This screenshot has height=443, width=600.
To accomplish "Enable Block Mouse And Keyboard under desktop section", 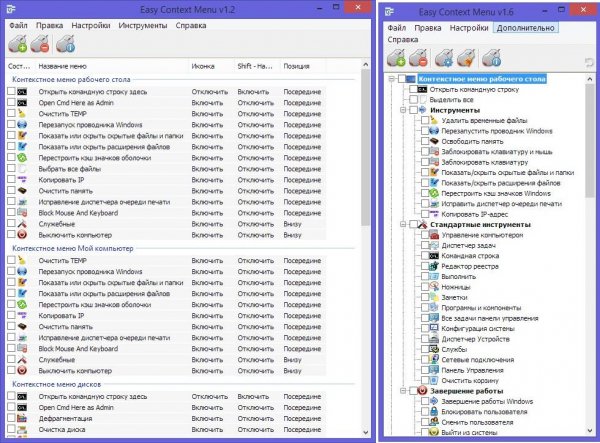I will click(11, 212).
